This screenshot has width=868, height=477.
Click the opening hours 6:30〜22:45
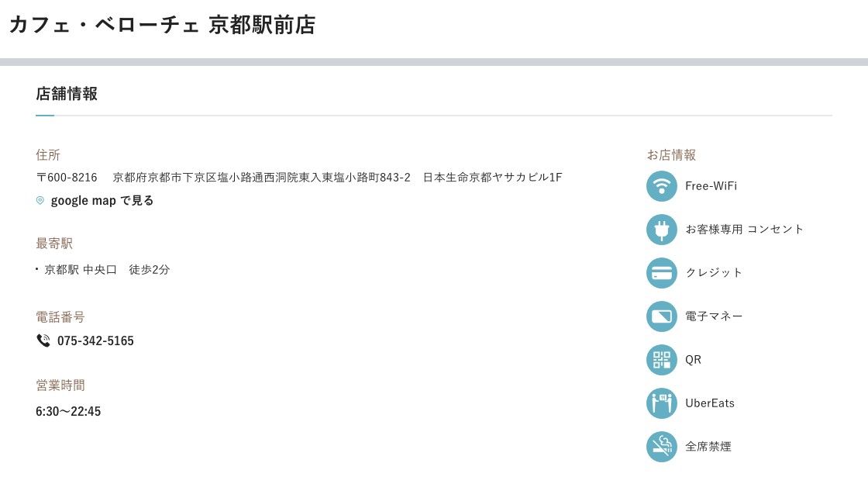pos(68,411)
